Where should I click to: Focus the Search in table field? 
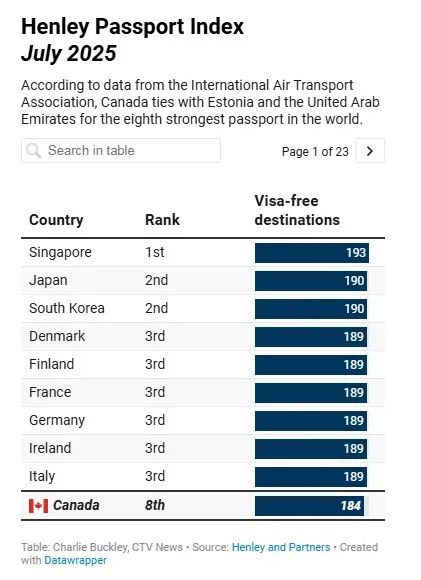tap(121, 151)
